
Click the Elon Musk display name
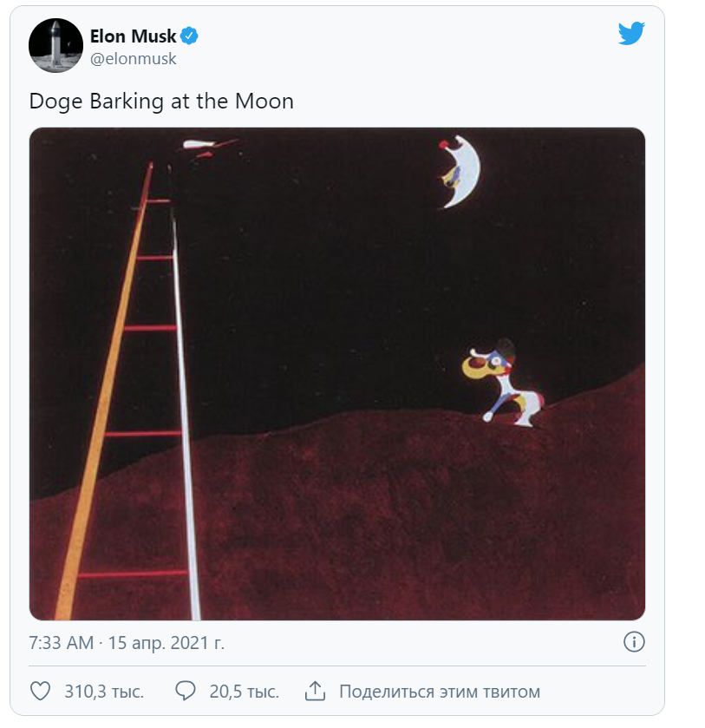tap(133, 36)
